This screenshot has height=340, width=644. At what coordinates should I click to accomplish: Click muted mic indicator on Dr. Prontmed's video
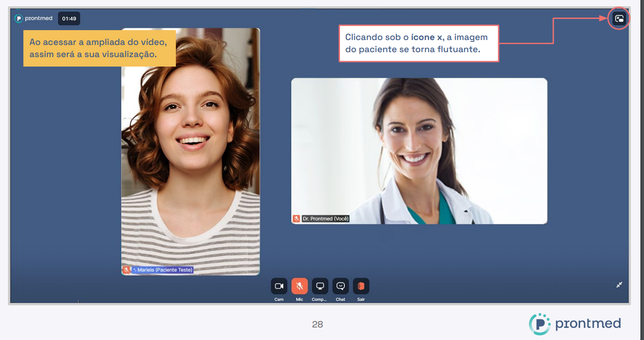296,219
